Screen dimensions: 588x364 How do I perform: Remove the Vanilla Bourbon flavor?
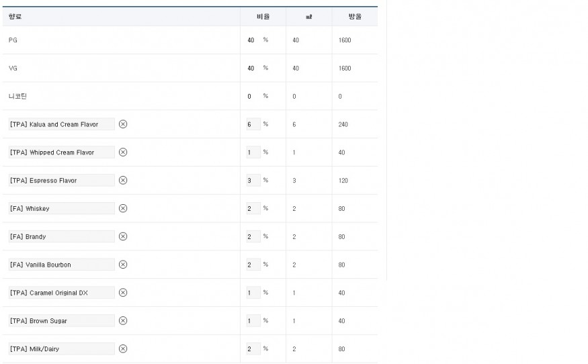123,265
